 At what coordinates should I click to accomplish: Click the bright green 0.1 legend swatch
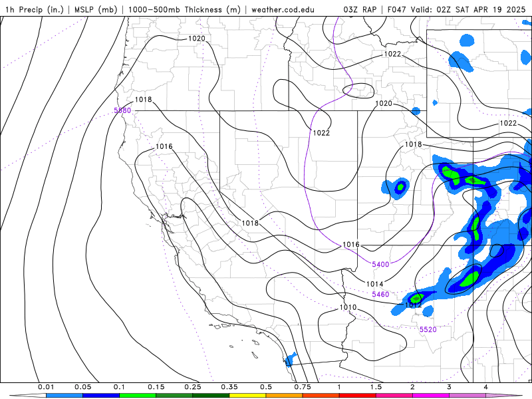click(138, 396)
